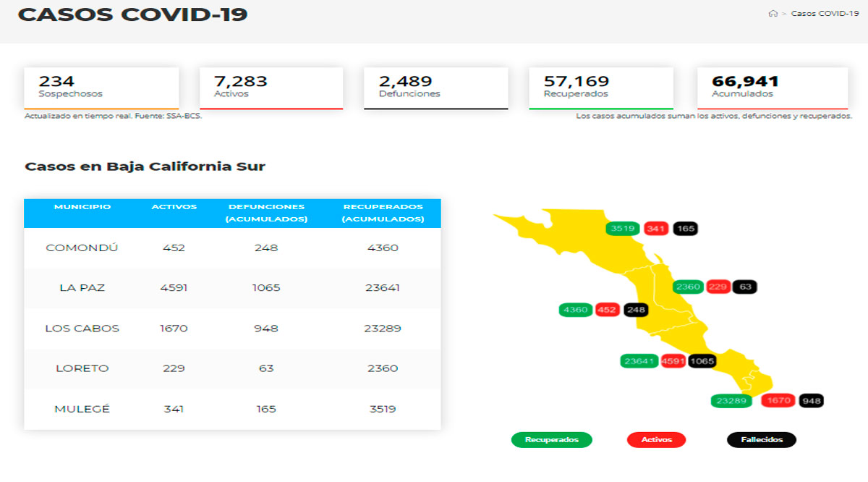This screenshot has height=482, width=868.
Task: Select the Recuperados 57,169 stat card
Action: point(601,88)
